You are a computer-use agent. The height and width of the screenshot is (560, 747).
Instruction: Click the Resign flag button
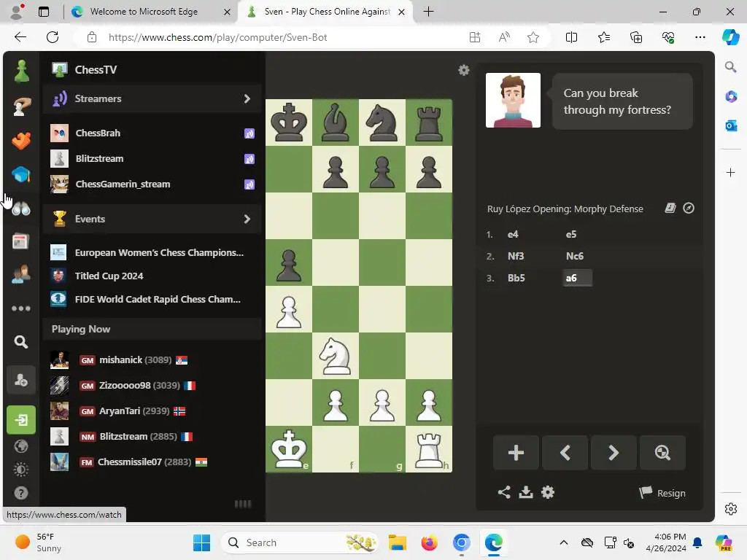pyautogui.click(x=662, y=493)
